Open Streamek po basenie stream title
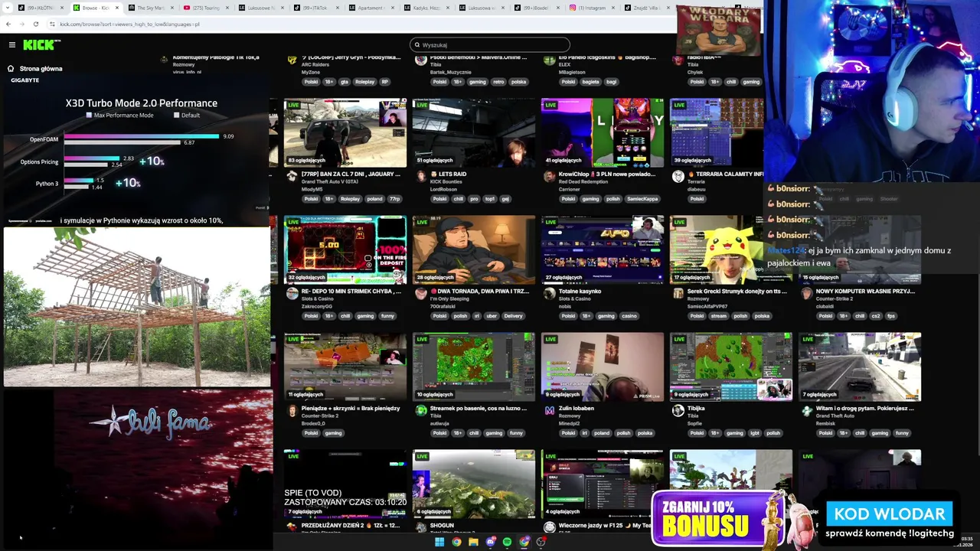The height and width of the screenshot is (551, 980). tap(479, 408)
